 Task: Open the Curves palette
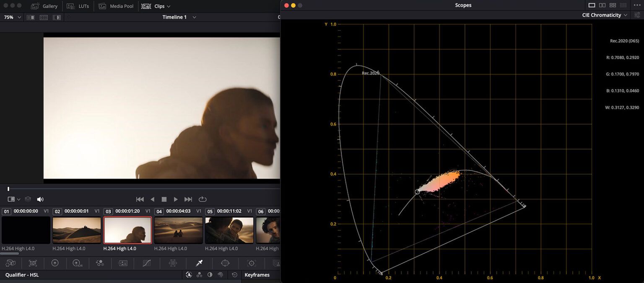[146, 263]
